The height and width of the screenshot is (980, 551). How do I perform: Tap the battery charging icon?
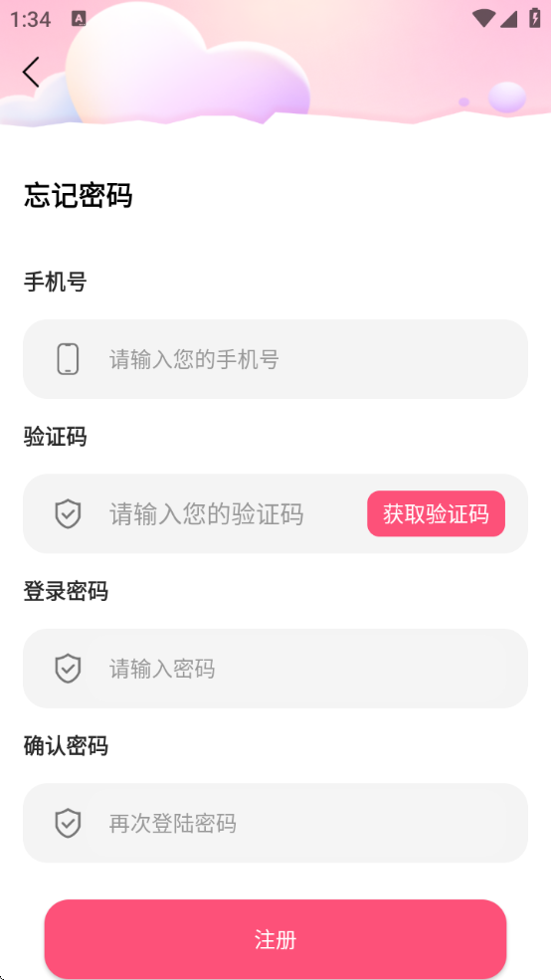[x=535, y=18]
